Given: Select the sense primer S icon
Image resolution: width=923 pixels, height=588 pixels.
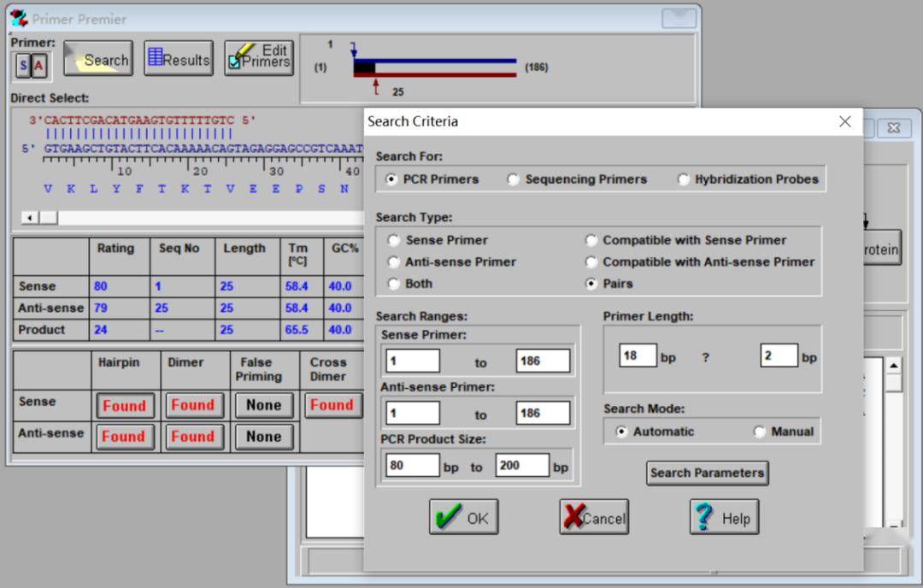Looking at the screenshot, I should (x=23, y=66).
